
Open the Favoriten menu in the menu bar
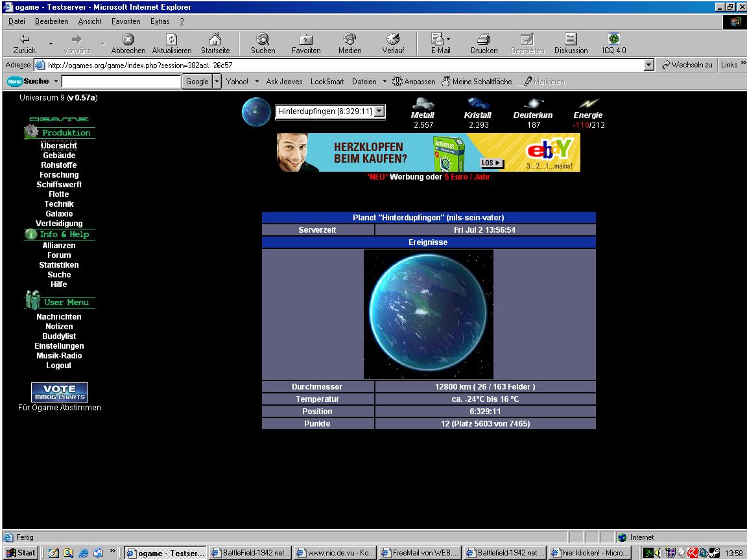tap(125, 21)
